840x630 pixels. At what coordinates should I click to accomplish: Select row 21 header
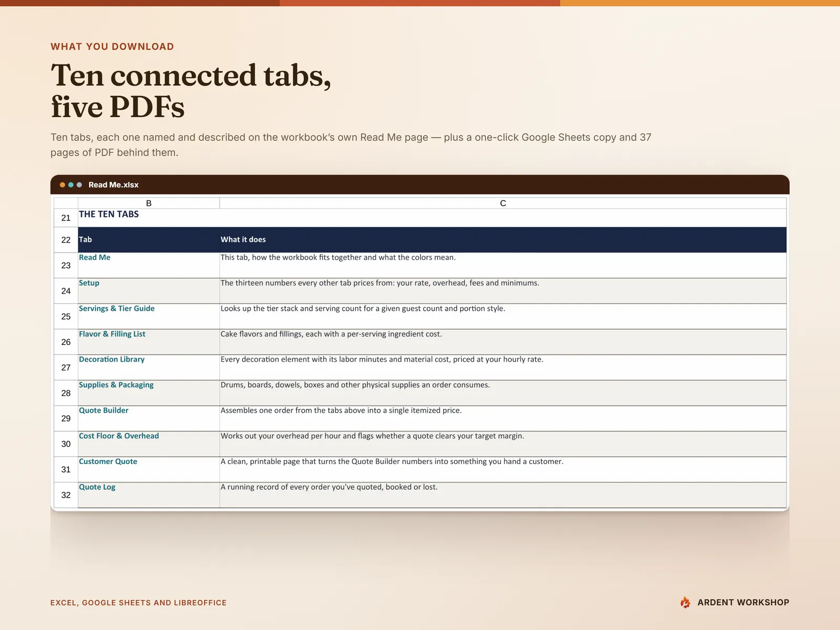(66, 218)
